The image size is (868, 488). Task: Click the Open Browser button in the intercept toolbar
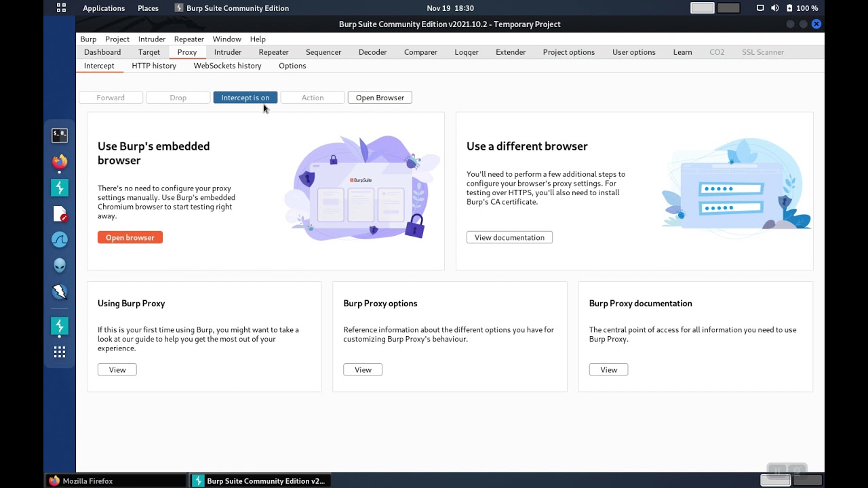pos(380,98)
